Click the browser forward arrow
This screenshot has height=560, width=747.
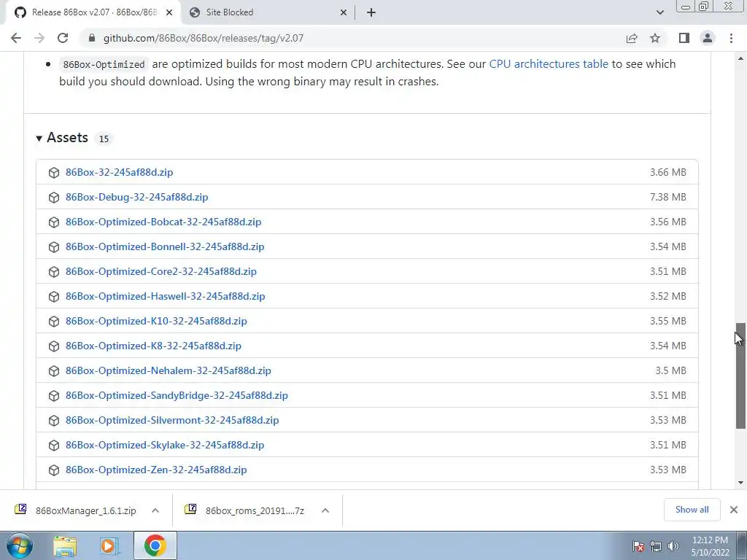click(39, 38)
